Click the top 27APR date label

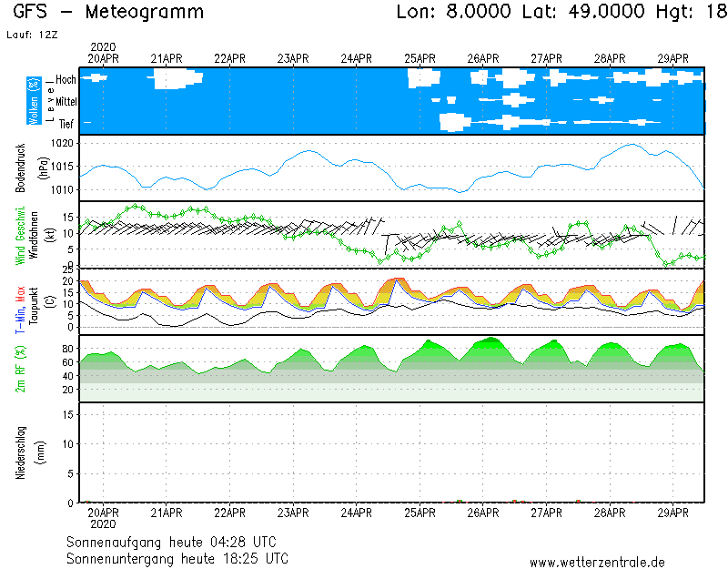click(547, 59)
